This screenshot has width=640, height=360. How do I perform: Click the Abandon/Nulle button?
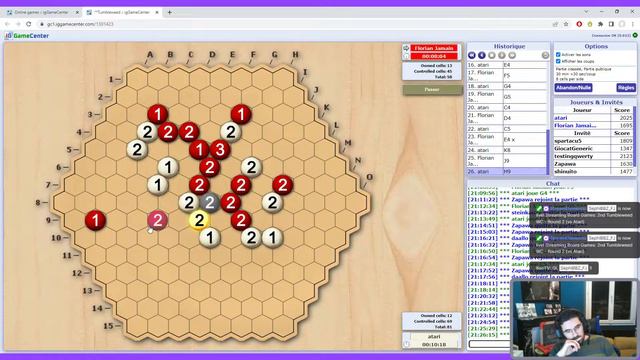click(573, 88)
